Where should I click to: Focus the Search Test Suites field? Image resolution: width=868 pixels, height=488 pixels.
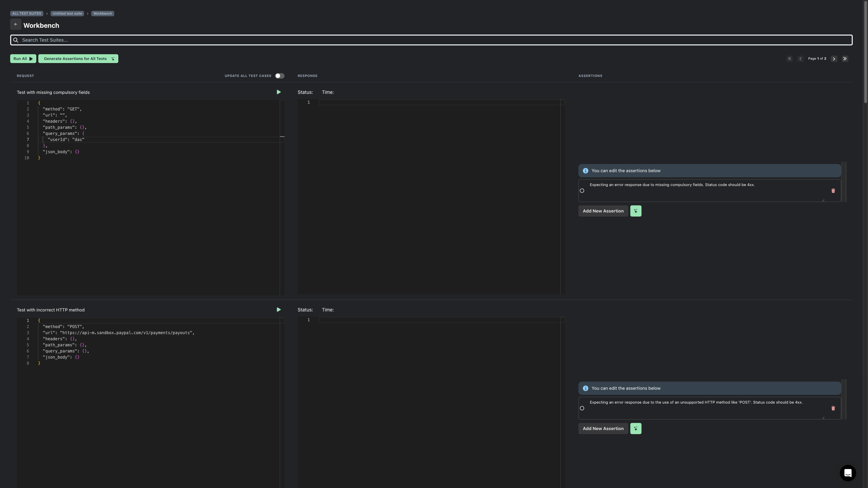[431, 40]
